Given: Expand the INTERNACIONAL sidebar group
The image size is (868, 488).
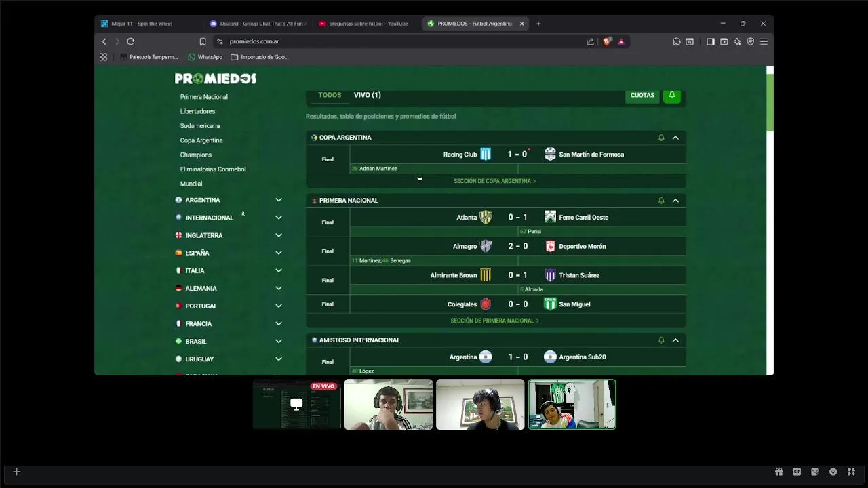Looking at the screenshot, I should (x=279, y=218).
